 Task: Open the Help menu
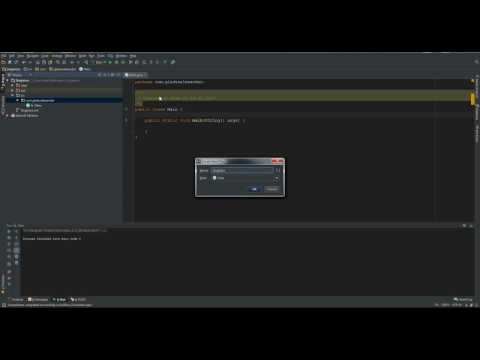tap(133, 56)
